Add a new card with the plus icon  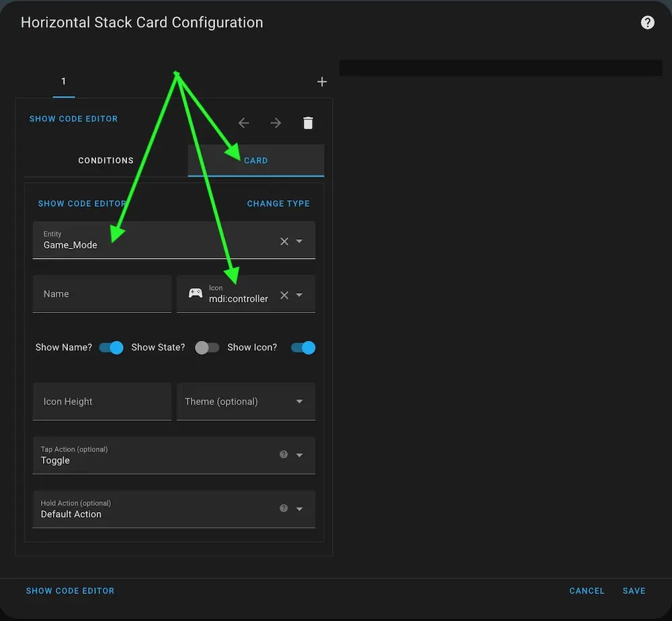[x=322, y=81]
